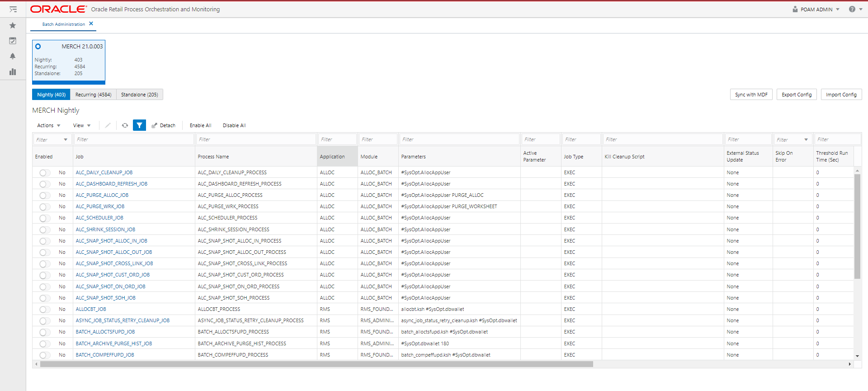Open the View dropdown menu

tap(82, 125)
